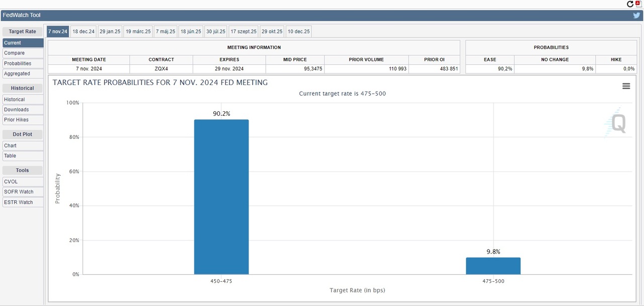Click the 90.2% bar for 450-475

[x=221, y=197]
